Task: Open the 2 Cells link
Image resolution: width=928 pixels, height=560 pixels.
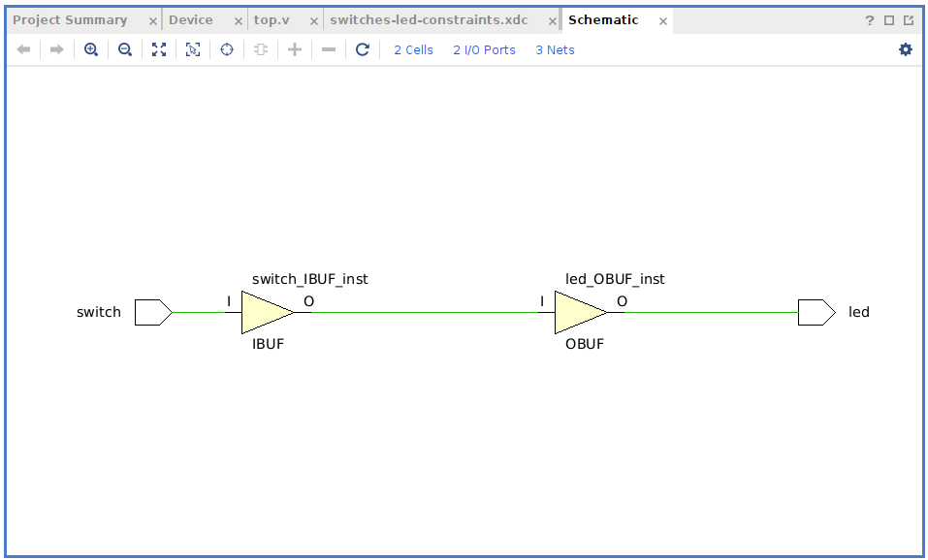Action: pos(413,49)
